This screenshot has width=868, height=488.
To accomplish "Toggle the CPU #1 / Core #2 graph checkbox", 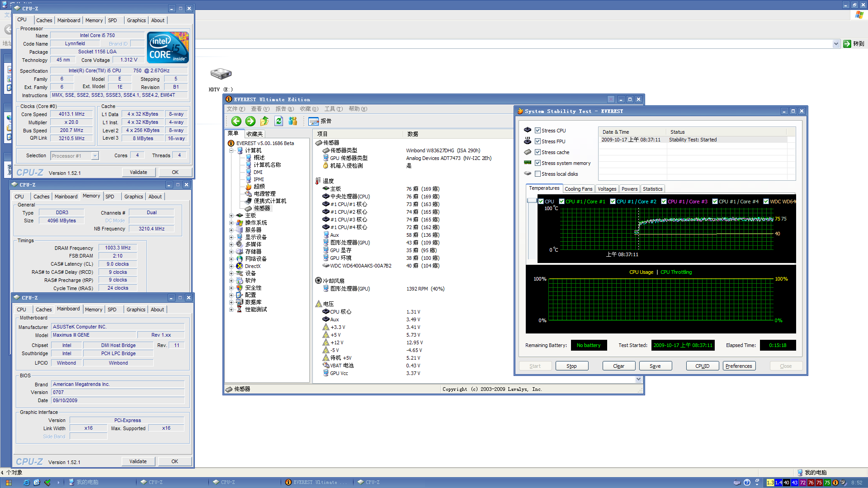I will point(613,202).
